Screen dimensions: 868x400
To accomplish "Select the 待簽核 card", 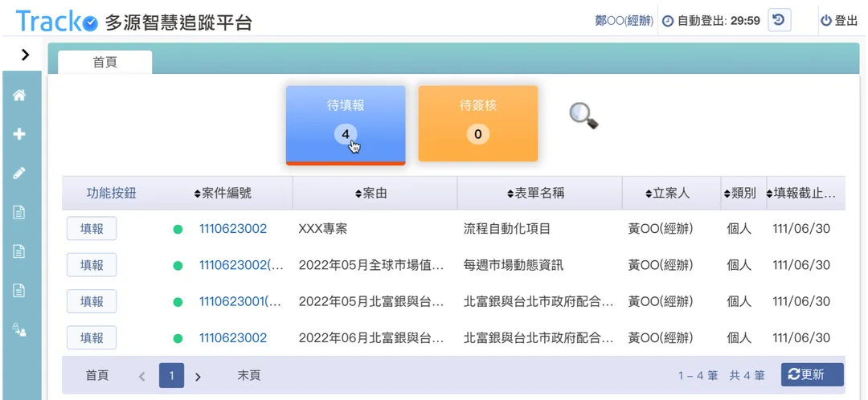I will tap(477, 124).
